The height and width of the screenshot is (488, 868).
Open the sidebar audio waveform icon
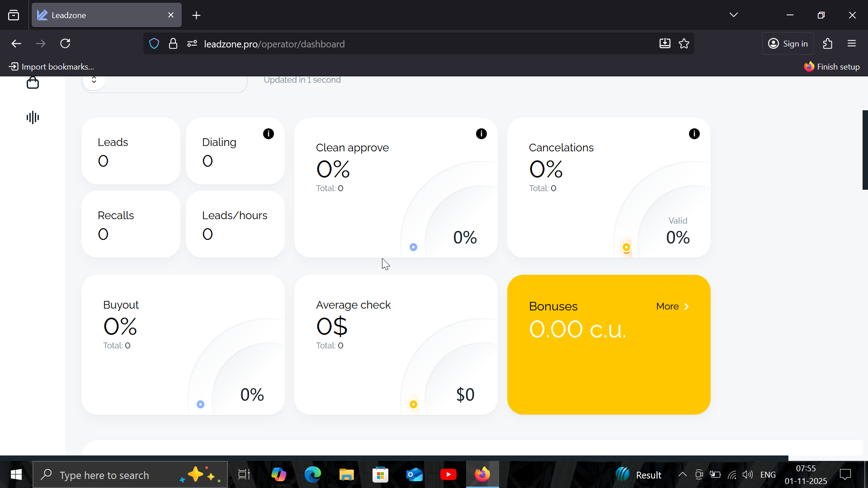click(x=33, y=117)
